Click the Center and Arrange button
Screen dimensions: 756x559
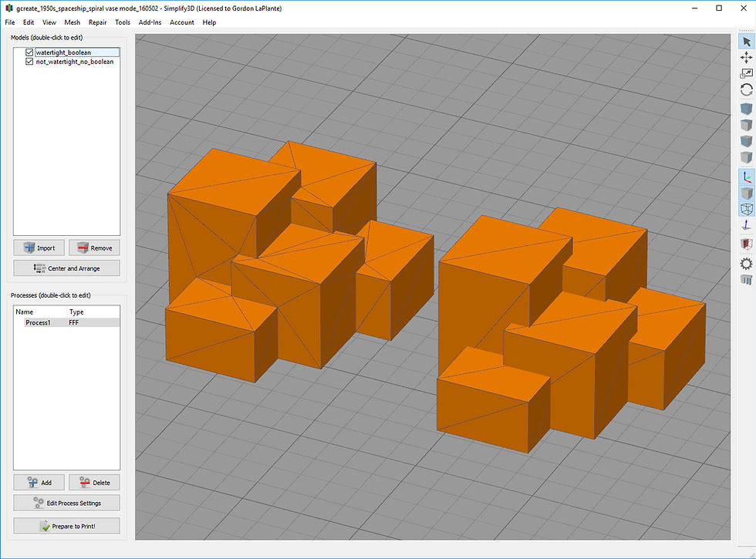point(66,268)
